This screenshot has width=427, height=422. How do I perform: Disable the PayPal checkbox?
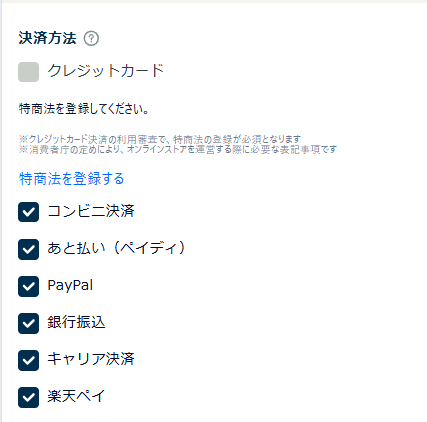point(28,286)
